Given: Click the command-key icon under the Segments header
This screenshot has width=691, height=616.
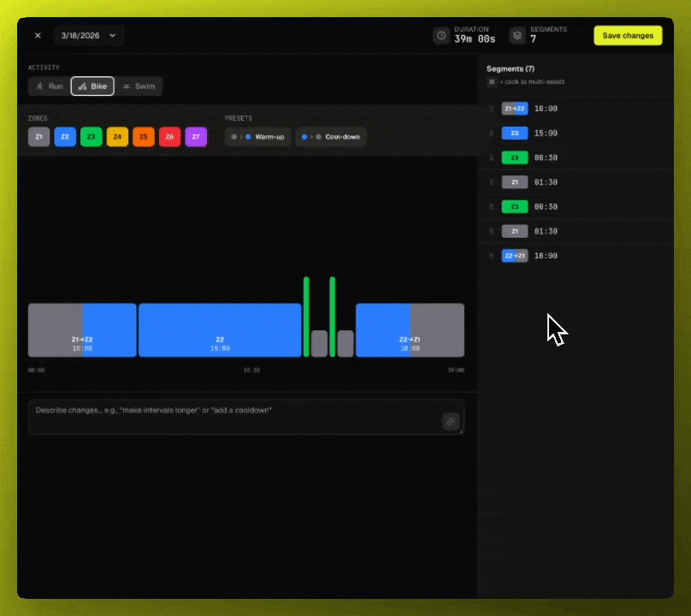Looking at the screenshot, I should (x=491, y=81).
